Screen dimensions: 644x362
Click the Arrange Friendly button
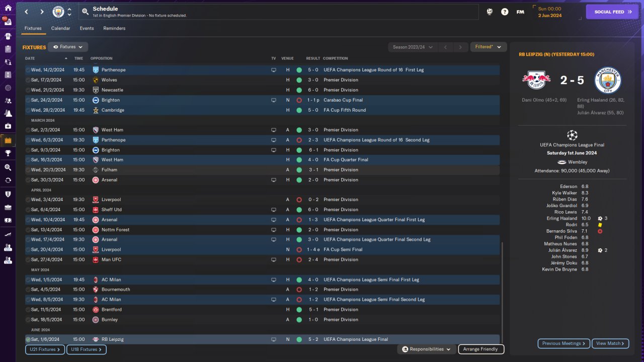pos(481,349)
